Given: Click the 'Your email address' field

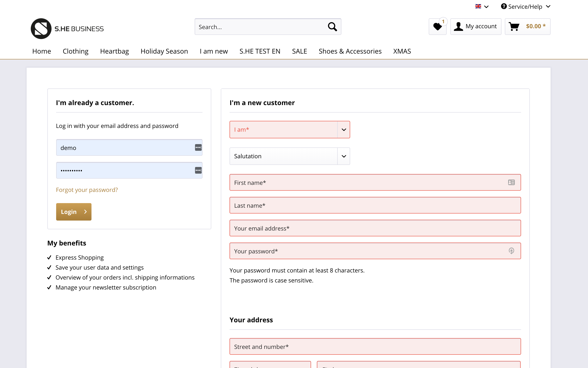Looking at the screenshot, I should coord(375,228).
